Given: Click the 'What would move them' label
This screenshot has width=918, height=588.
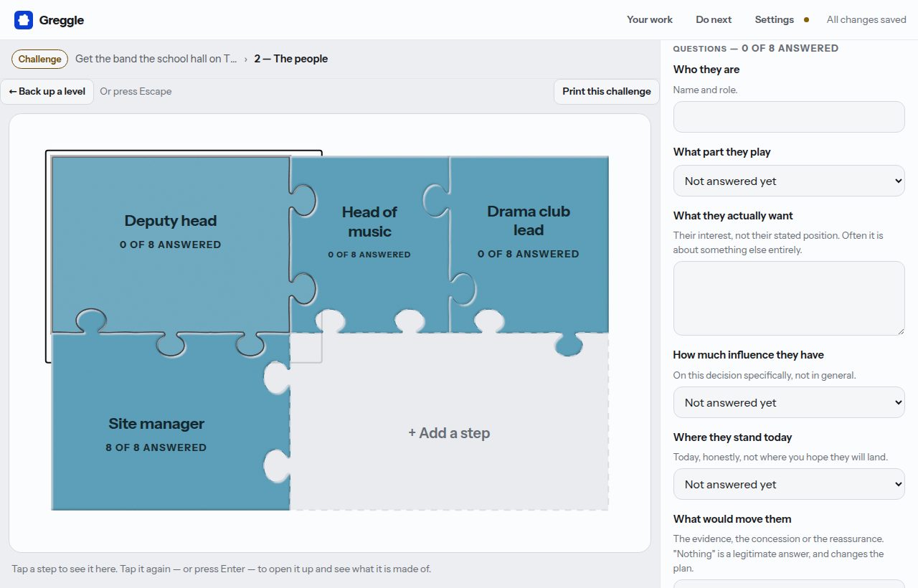Looking at the screenshot, I should [x=732, y=518].
